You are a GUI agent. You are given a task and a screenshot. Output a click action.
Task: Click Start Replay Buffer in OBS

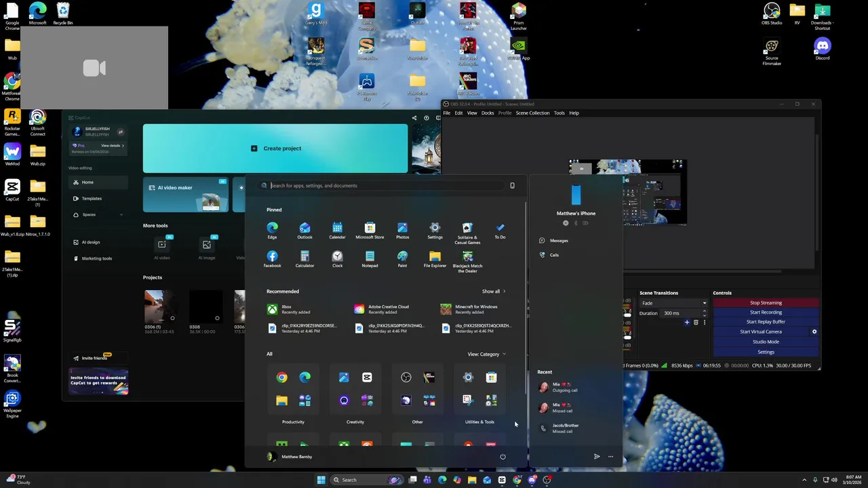[766, 322]
